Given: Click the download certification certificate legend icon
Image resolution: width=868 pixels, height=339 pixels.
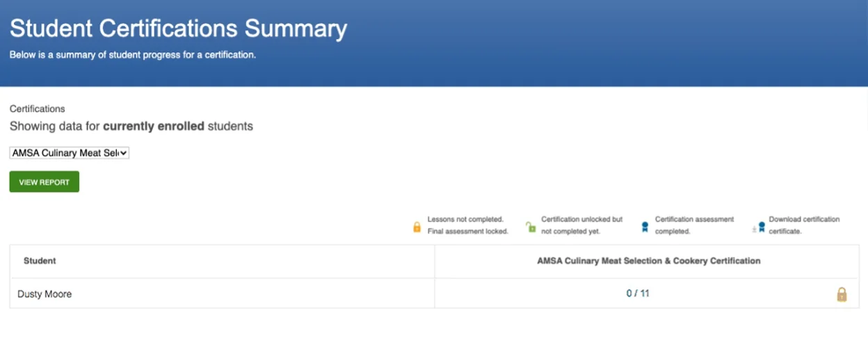Looking at the screenshot, I should [759, 226].
